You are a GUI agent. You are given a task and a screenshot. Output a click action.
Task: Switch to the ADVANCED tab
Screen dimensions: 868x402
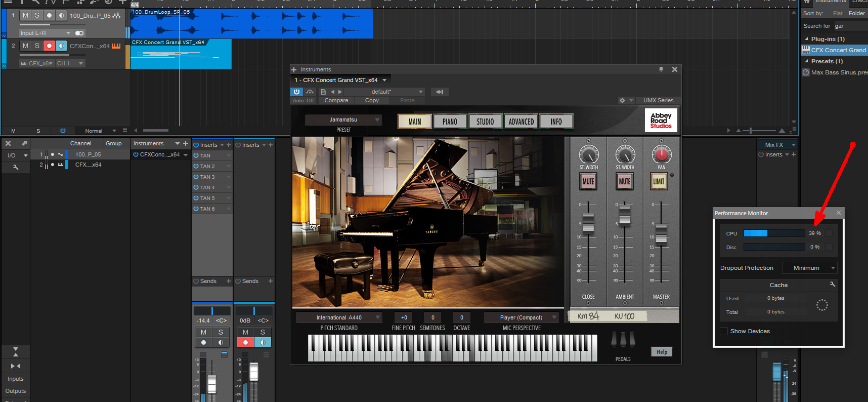(x=521, y=122)
